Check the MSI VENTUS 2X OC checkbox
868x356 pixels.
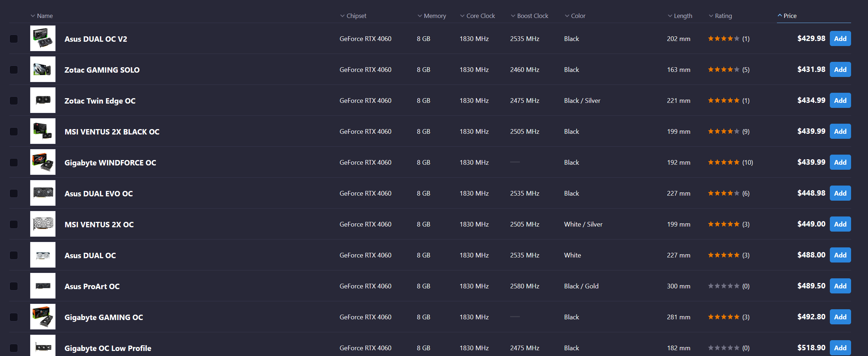coord(14,224)
